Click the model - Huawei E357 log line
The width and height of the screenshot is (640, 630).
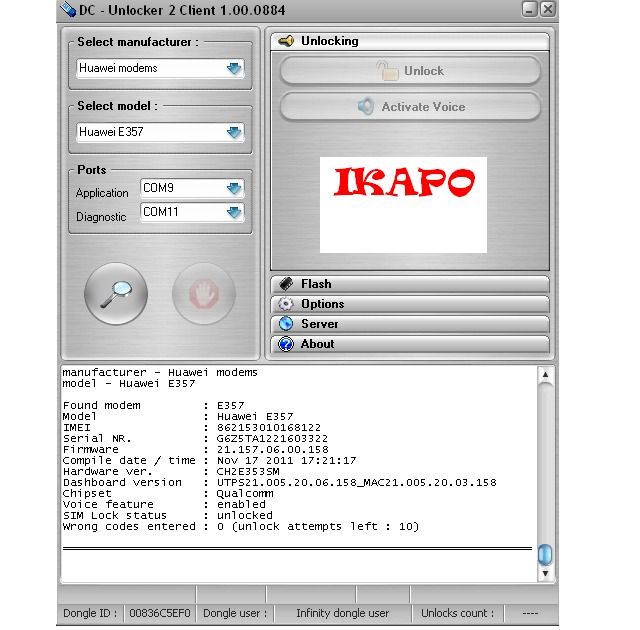[x=129, y=384]
